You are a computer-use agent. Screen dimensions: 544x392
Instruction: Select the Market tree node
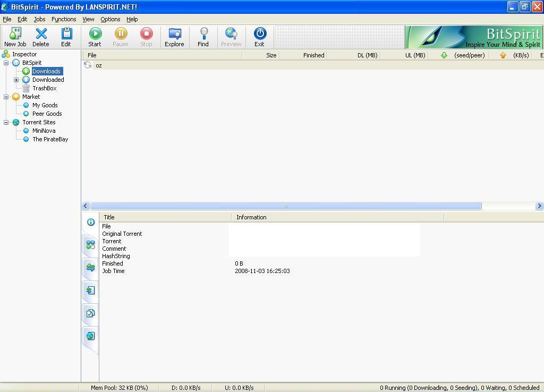pos(31,97)
